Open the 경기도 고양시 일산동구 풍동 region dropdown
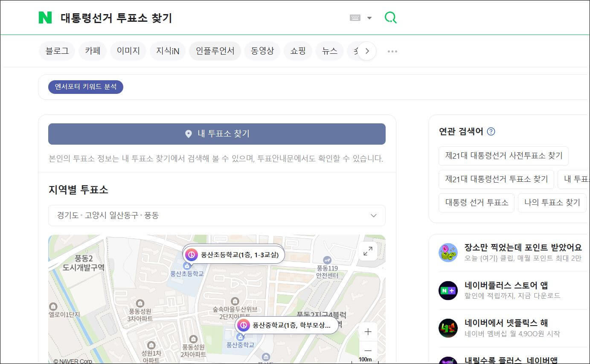Viewport: 590px width, 364px height. (217, 215)
